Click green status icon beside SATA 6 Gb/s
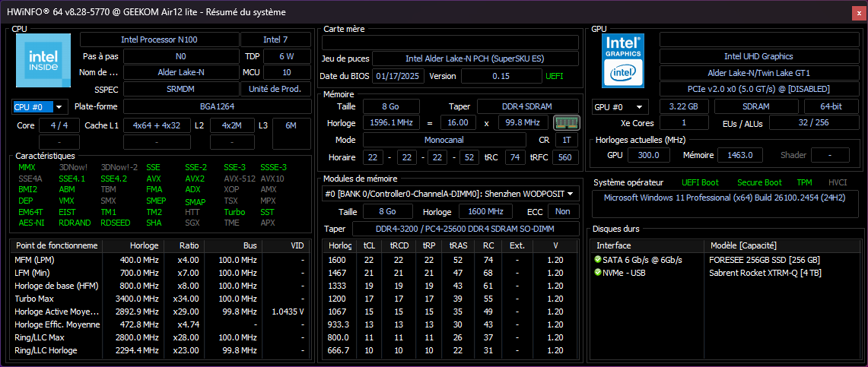 coord(597,260)
